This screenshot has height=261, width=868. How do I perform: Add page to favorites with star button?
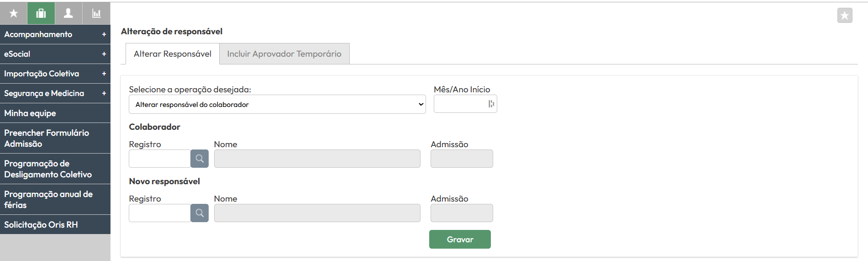pyautogui.click(x=845, y=16)
